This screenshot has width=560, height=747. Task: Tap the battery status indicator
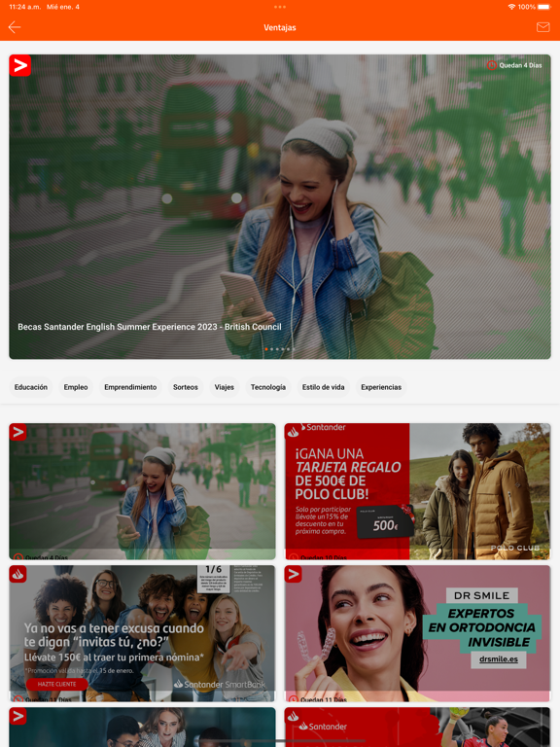tap(543, 7)
